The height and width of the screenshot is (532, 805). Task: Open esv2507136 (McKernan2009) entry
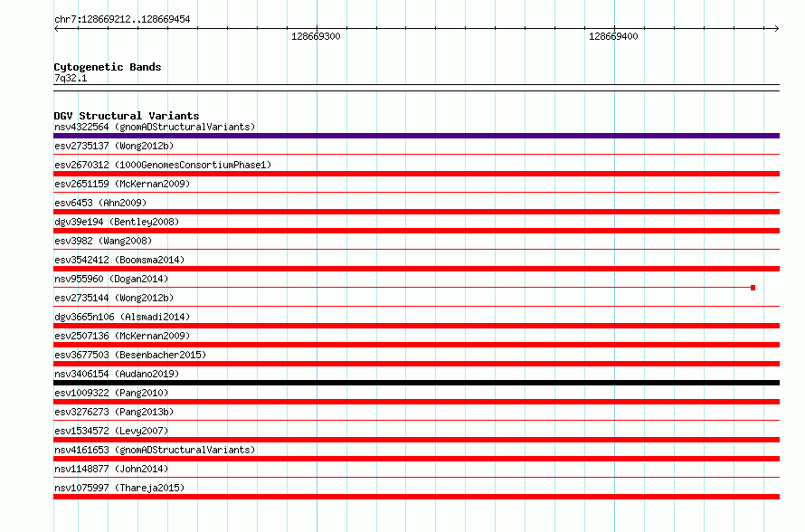[x=122, y=336]
